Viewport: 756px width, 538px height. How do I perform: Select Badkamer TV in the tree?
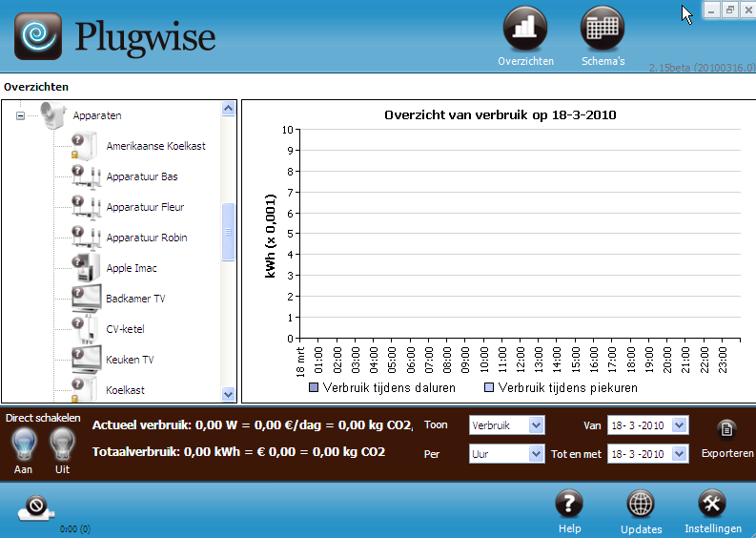135,299
